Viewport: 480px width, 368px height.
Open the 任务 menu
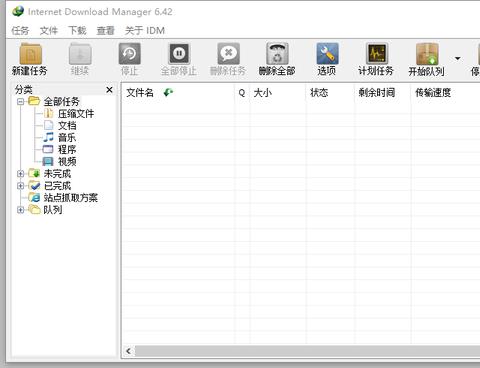20,31
